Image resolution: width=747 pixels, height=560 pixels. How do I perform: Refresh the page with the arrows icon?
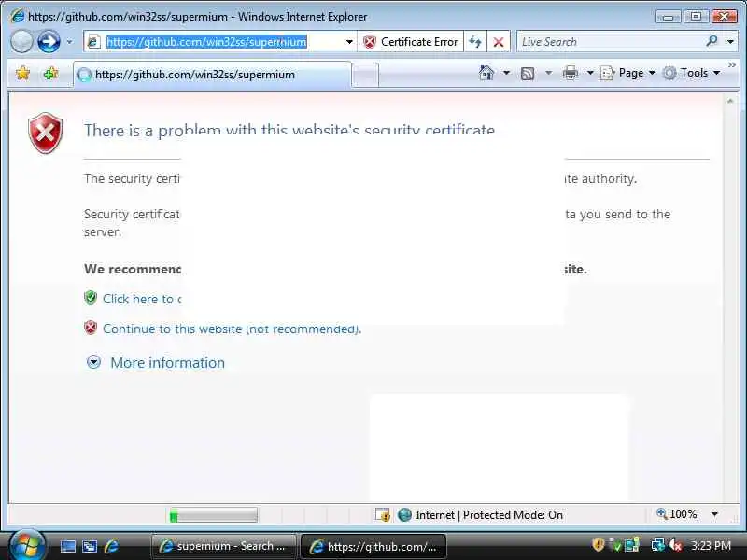(x=475, y=42)
